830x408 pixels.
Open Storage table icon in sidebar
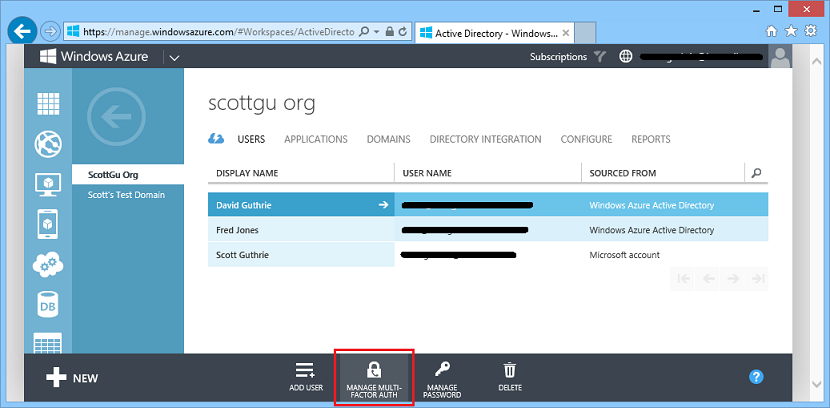click(48, 342)
